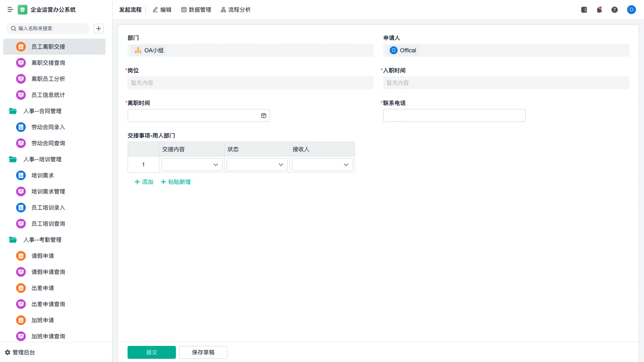Screen dimensions: 644x362
Task: Click the 添加 link to add row
Action: (144, 182)
